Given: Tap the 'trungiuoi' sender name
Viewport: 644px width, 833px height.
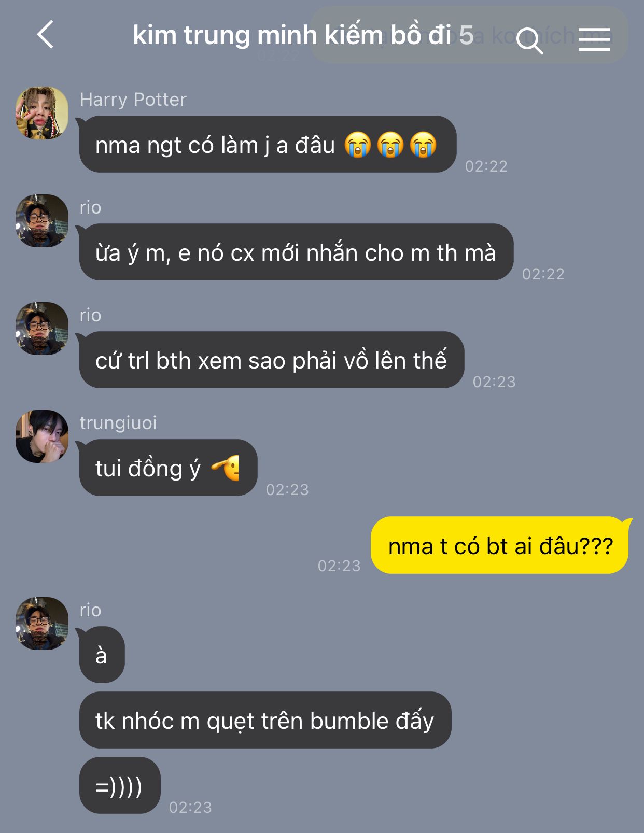Looking at the screenshot, I should click(x=118, y=423).
